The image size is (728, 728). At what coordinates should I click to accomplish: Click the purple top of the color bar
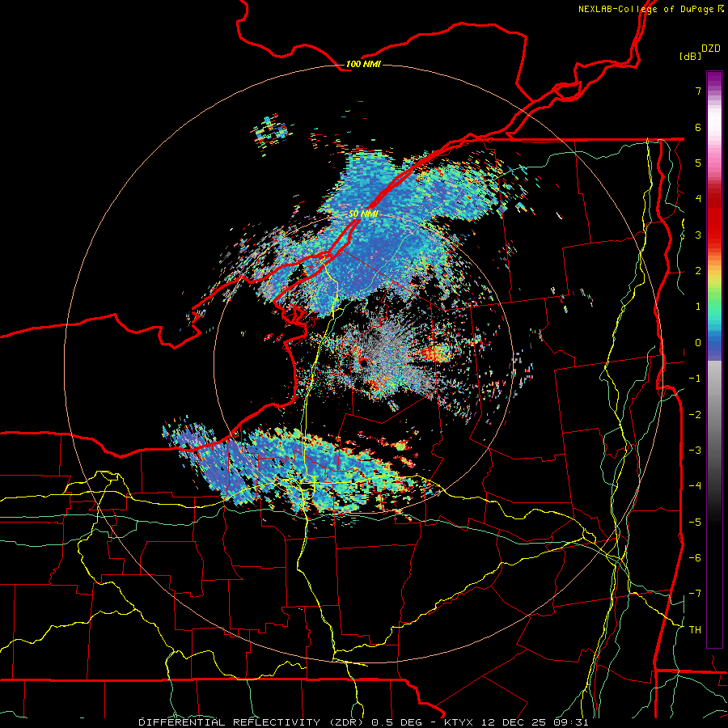pyautogui.click(x=714, y=79)
